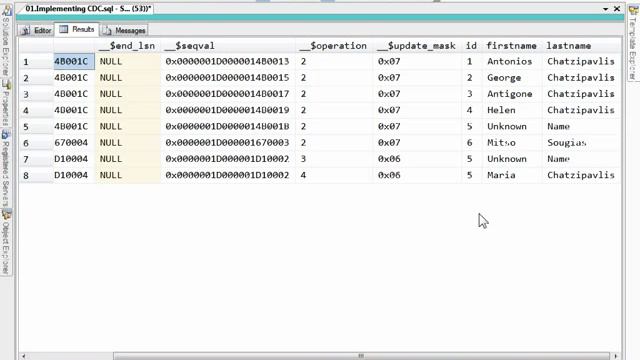Click the Helen firstname cell

pos(511,110)
